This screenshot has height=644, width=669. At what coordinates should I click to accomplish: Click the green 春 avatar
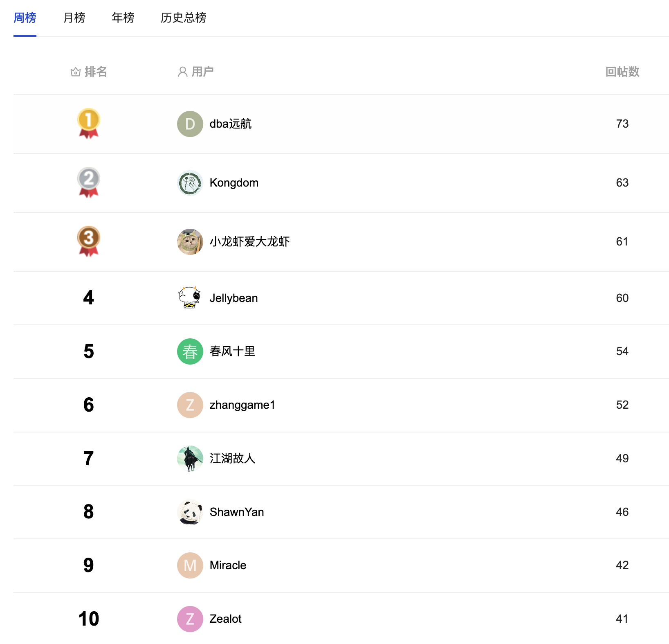click(190, 351)
